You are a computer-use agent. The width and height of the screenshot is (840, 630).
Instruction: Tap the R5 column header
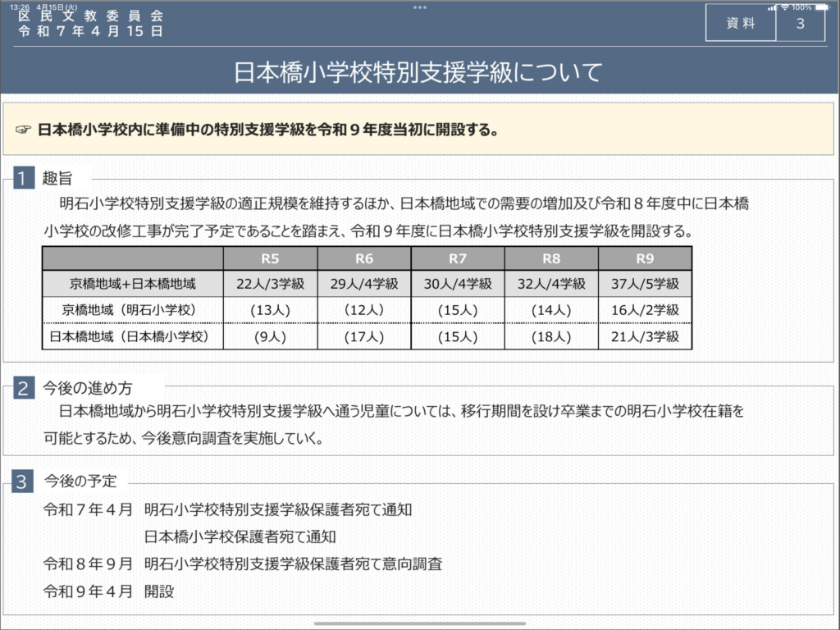[x=271, y=258]
